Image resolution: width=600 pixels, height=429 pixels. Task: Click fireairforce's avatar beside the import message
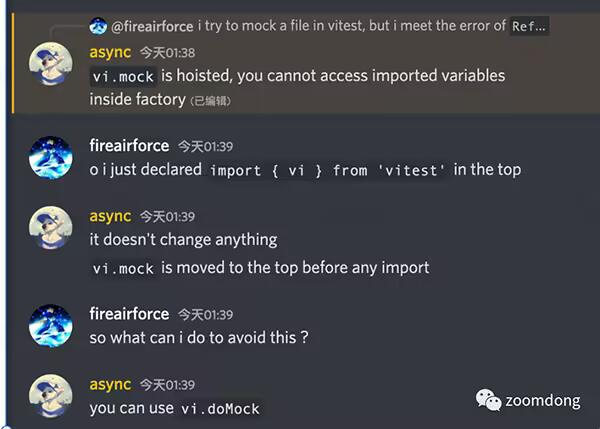point(50,160)
